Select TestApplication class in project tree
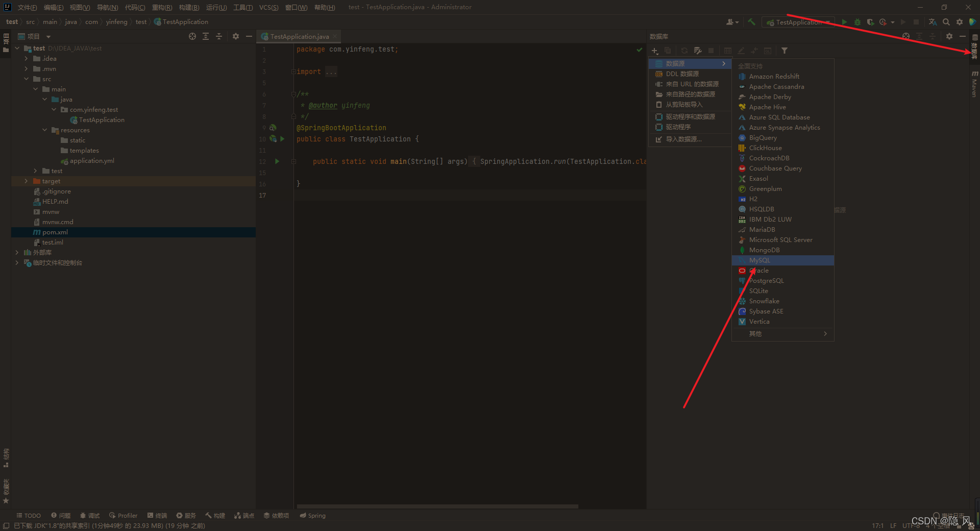This screenshot has height=531, width=980. click(x=133, y=120)
